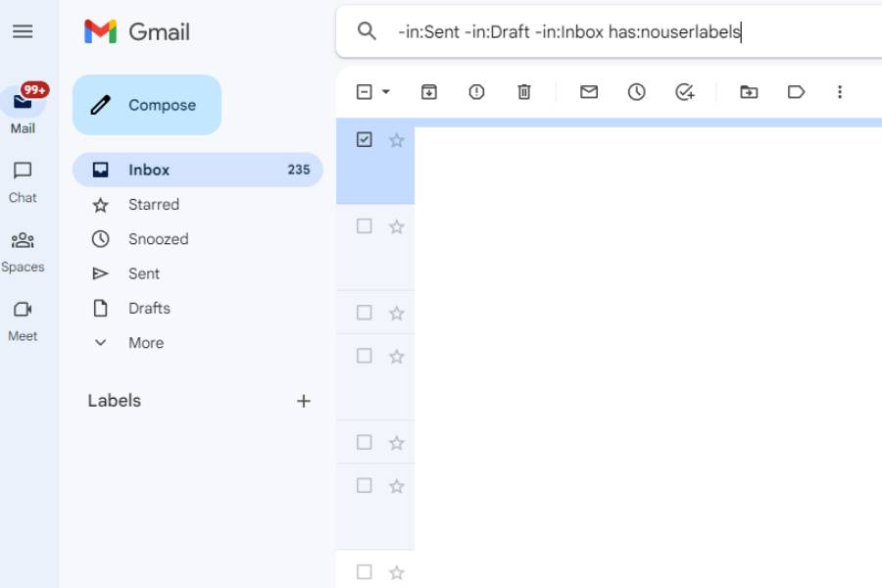Click the search magnifier icon
The width and height of the screenshot is (882, 588).
coord(367,31)
